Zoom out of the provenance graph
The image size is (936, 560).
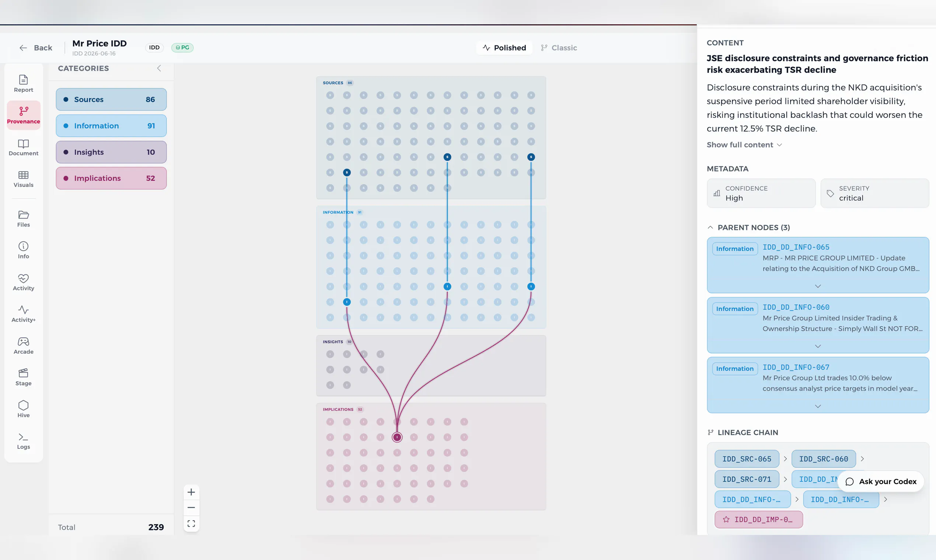click(x=191, y=508)
